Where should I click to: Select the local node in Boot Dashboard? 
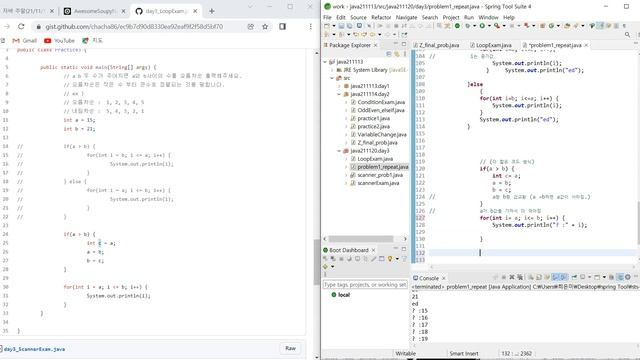coord(341,295)
